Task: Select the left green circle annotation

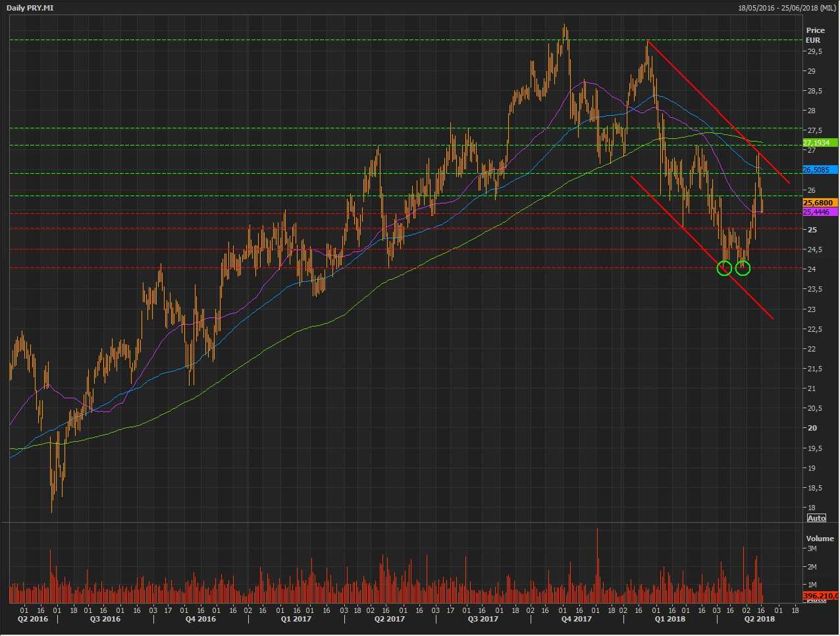Action: click(x=724, y=268)
